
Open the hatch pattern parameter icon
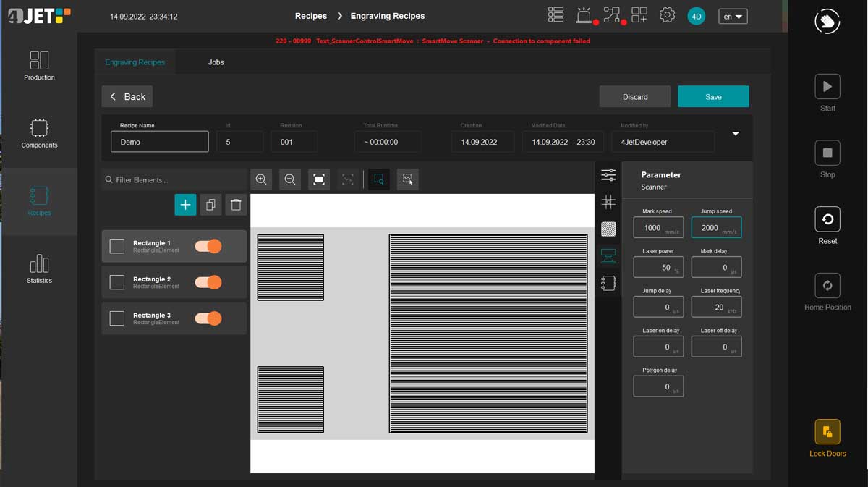click(x=608, y=229)
